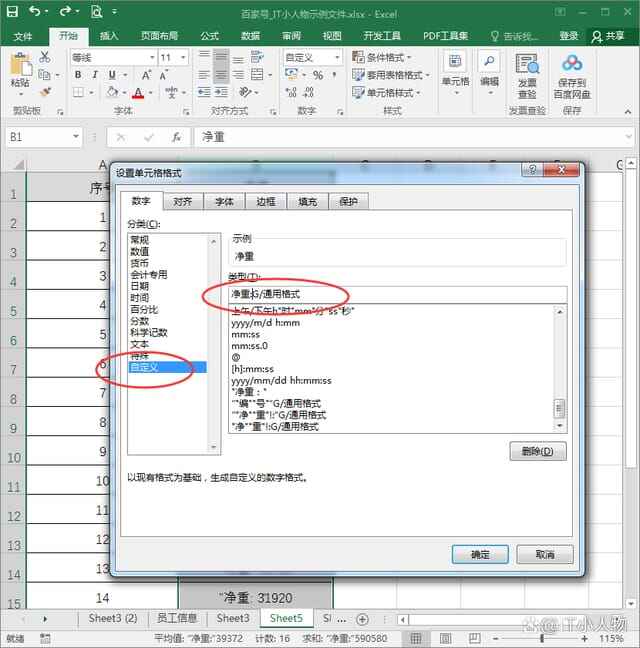
Task: Click the Format Painter brush icon
Action: [45, 92]
